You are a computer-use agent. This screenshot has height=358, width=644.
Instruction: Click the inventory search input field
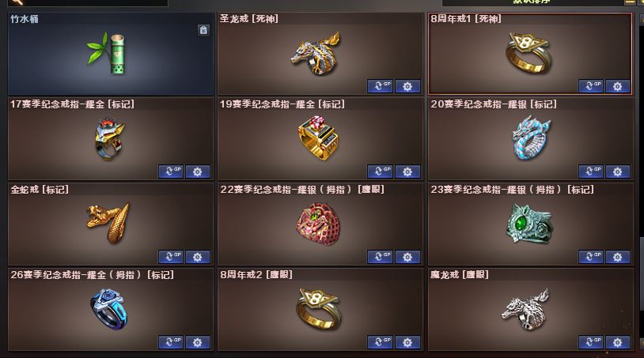tap(89, 2)
